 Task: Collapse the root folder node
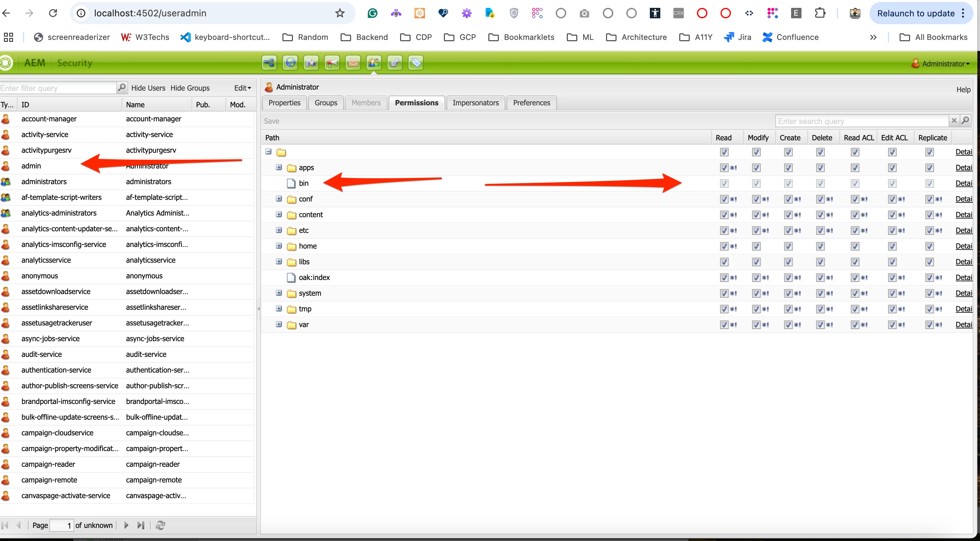coord(269,151)
